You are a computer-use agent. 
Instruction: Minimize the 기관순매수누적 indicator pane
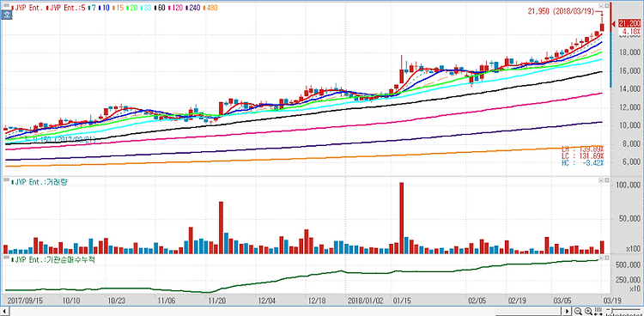point(601,258)
